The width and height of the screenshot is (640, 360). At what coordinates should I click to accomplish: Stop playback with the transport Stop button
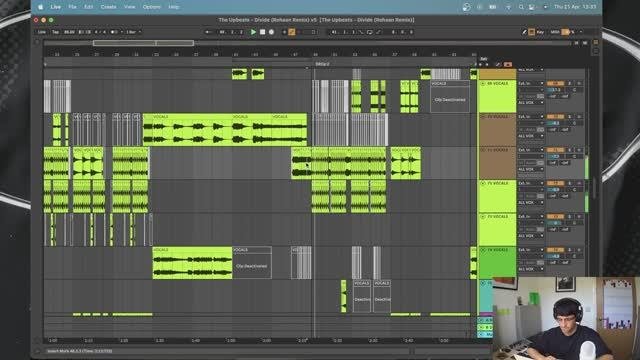(x=262, y=32)
